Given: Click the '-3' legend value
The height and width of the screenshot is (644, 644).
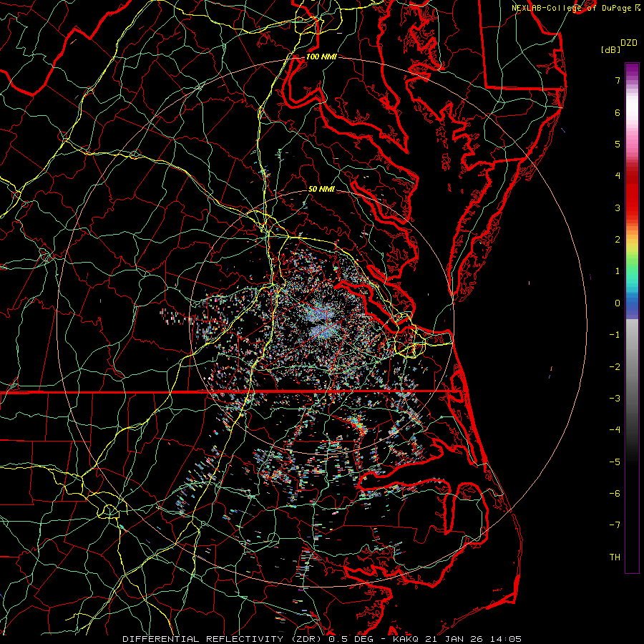Looking at the screenshot, I should pyautogui.click(x=615, y=399).
